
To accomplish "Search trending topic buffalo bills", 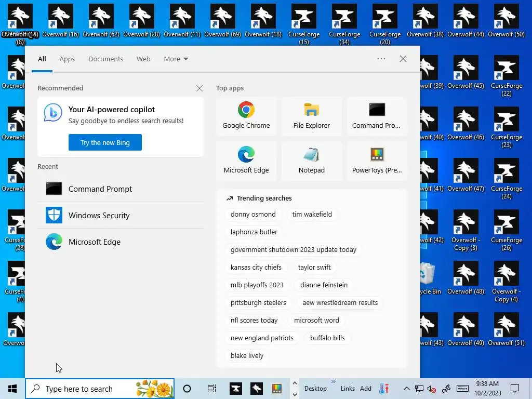I will (327, 338).
